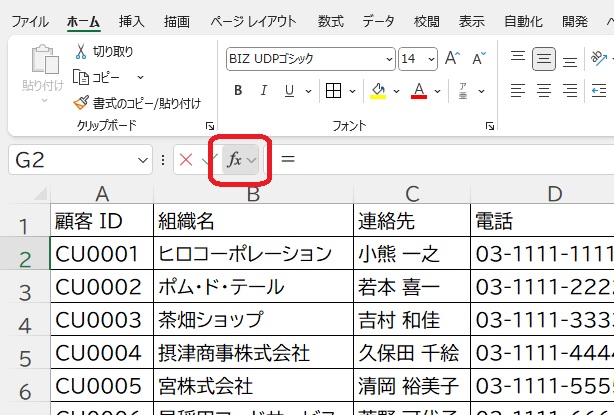The height and width of the screenshot is (415, 614).
Task: Expand the font size 14 dropdown
Action: tap(430, 59)
